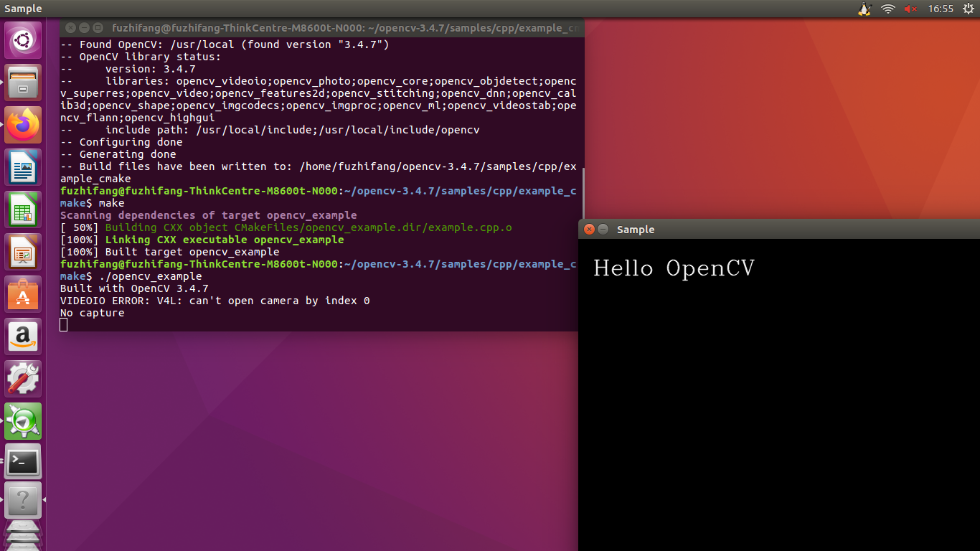Click the 'Building CXX object' line
This screenshot has height=551, width=980.
[x=286, y=227]
